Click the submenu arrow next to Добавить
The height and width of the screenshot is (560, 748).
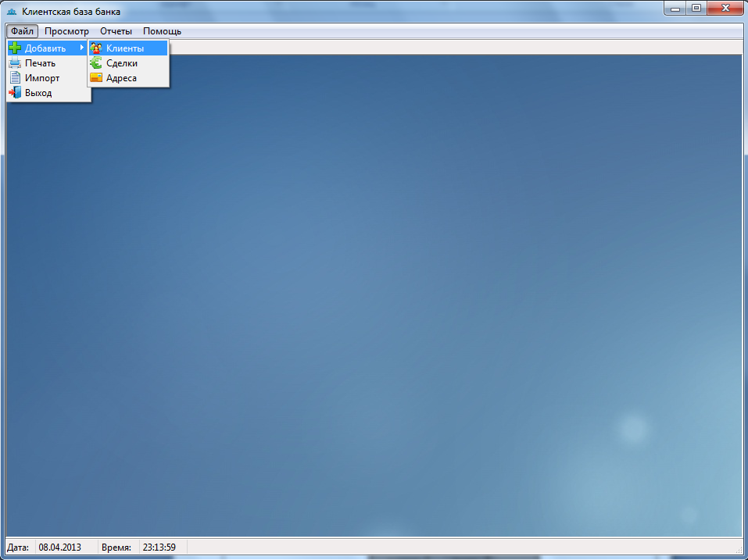pyautogui.click(x=82, y=48)
